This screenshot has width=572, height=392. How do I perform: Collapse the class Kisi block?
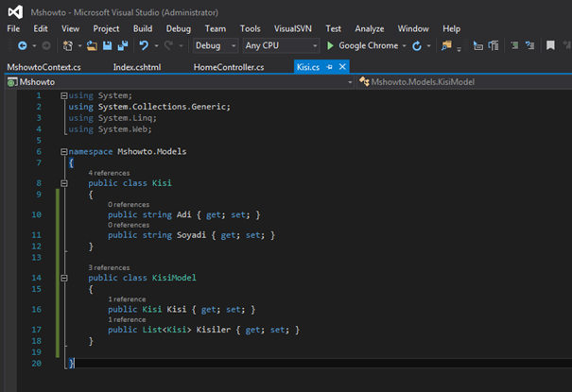64,183
